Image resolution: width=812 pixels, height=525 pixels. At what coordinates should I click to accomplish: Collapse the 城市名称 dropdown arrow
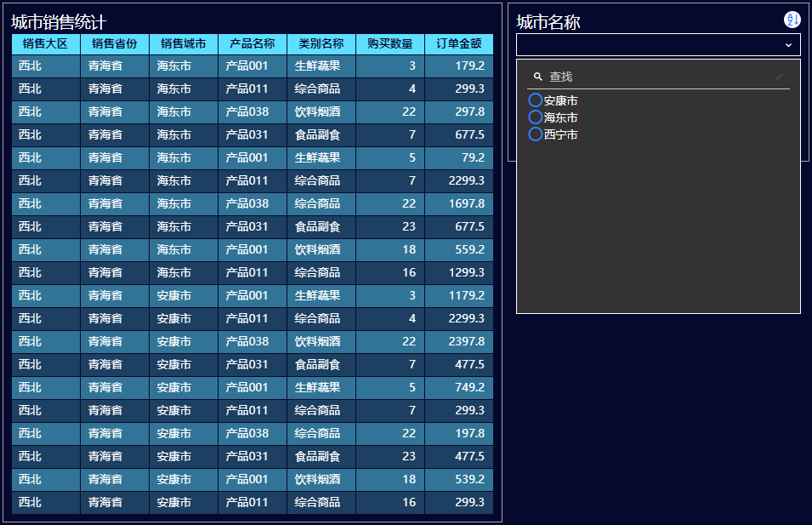pos(788,45)
